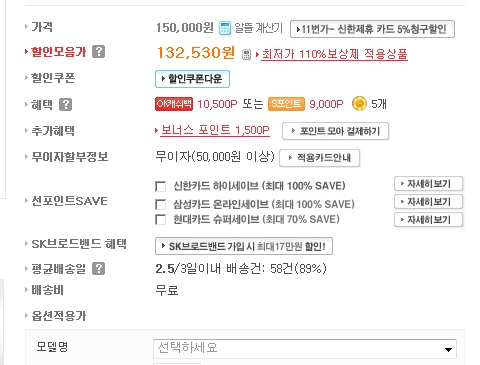Click the gold coin icon
Image resolution: width=480 pixels, height=365 pixels.
pyautogui.click(x=359, y=104)
